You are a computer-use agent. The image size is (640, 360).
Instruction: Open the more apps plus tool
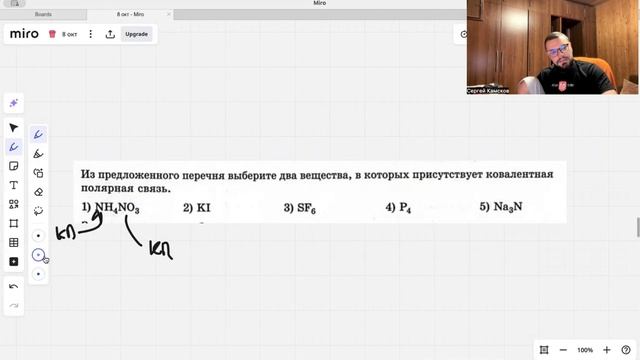13,262
